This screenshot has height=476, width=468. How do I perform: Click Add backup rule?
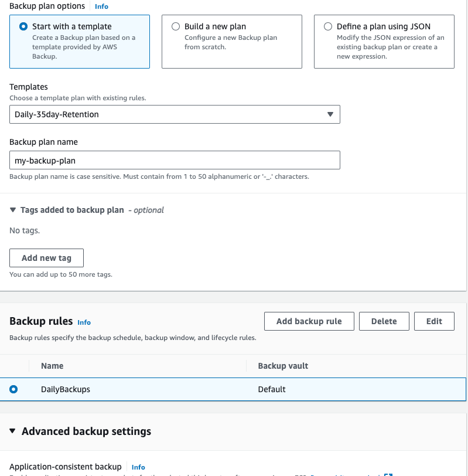point(309,321)
